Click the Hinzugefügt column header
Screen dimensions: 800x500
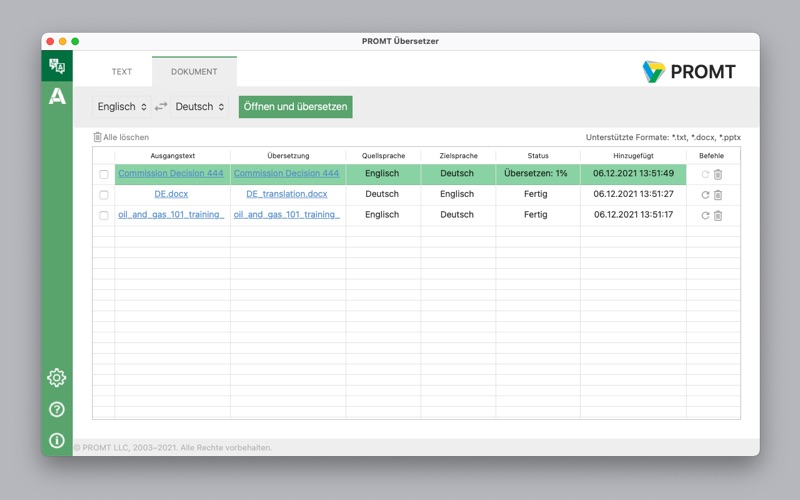coord(633,156)
